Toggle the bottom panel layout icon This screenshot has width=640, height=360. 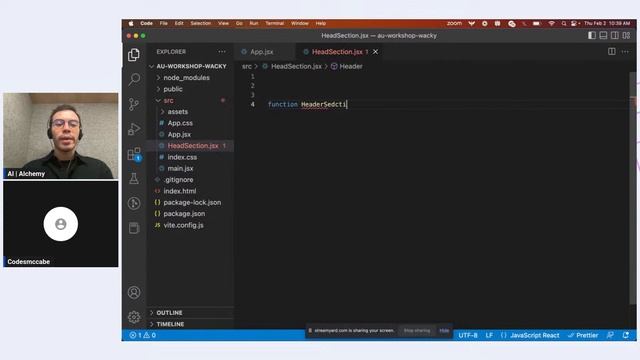603,36
